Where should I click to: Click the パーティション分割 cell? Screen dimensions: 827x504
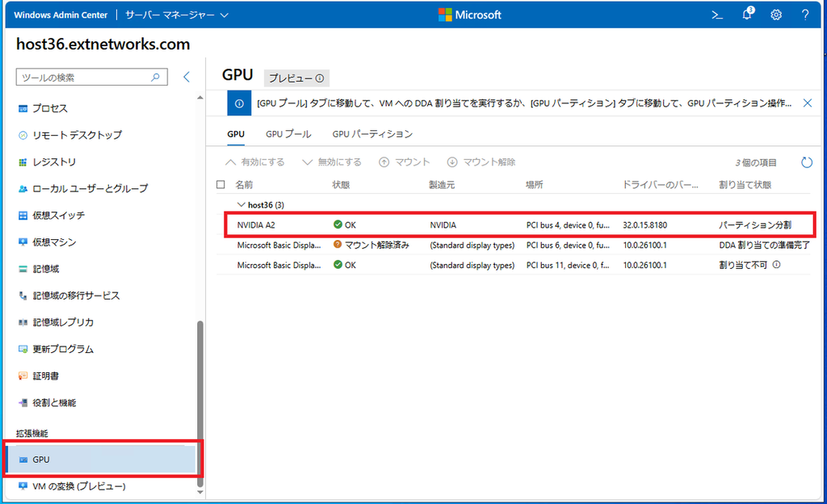(x=755, y=225)
